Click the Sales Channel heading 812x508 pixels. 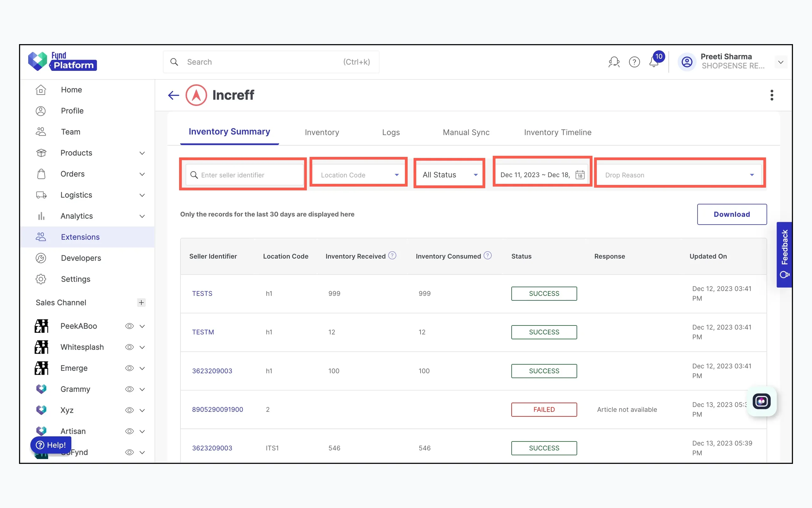click(61, 302)
